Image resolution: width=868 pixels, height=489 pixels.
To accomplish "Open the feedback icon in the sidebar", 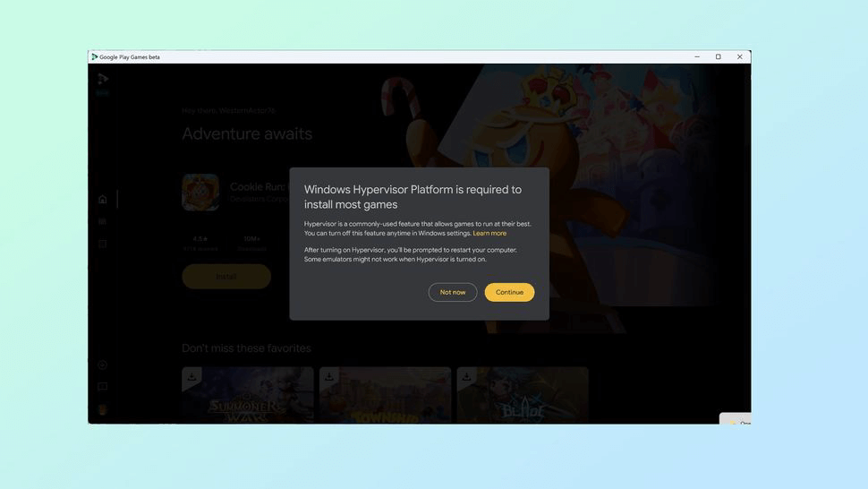I will (x=102, y=387).
